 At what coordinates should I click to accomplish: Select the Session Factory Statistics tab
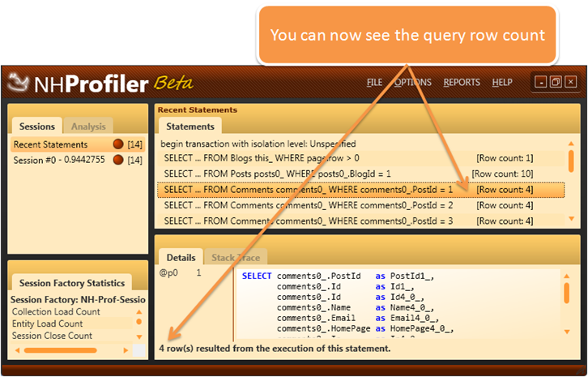[x=72, y=283]
